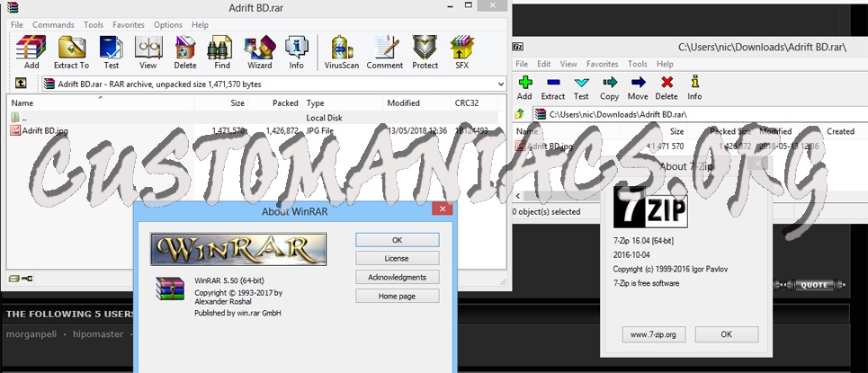Create SFX archive in WinRAR
The height and width of the screenshot is (373, 868).
coord(461,52)
